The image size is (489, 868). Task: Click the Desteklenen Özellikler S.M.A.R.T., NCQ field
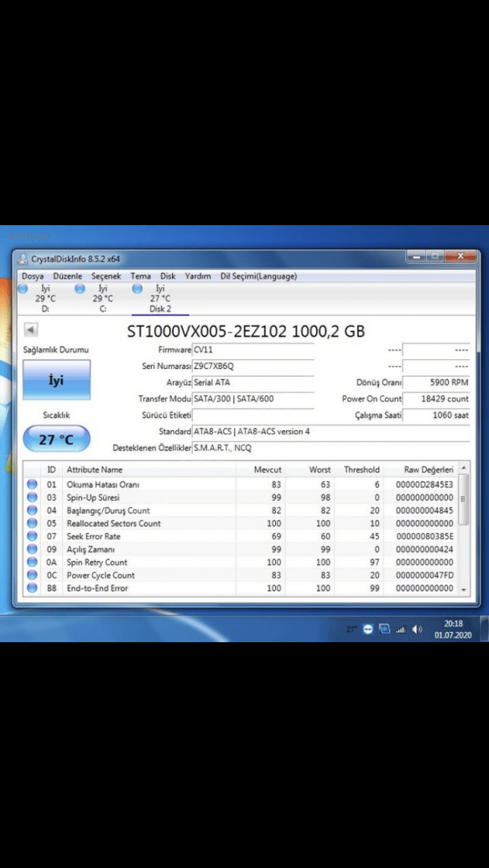point(331,448)
